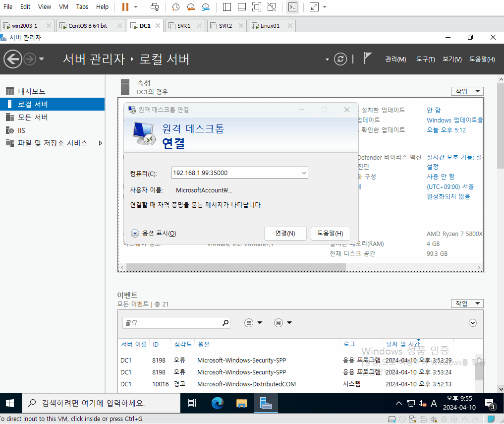The height and width of the screenshot is (424, 504).
Task: Collapse the events section with round chevron
Action: 472,323
